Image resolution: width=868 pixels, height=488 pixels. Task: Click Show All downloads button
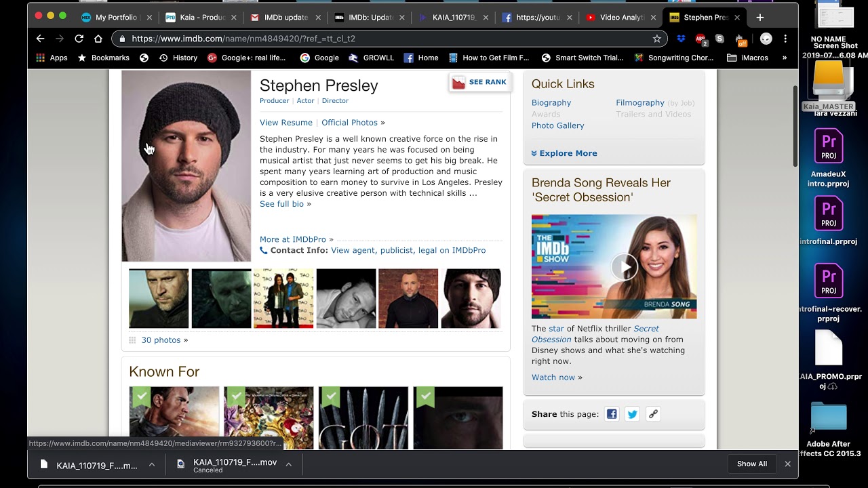752,464
